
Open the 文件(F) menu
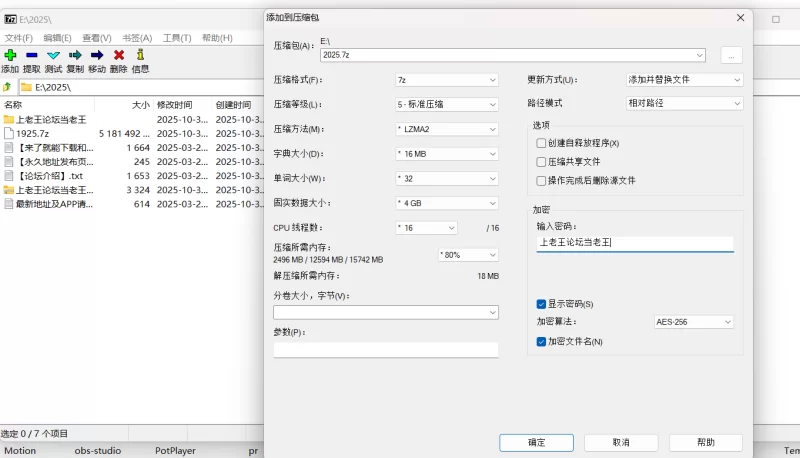tap(18, 38)
